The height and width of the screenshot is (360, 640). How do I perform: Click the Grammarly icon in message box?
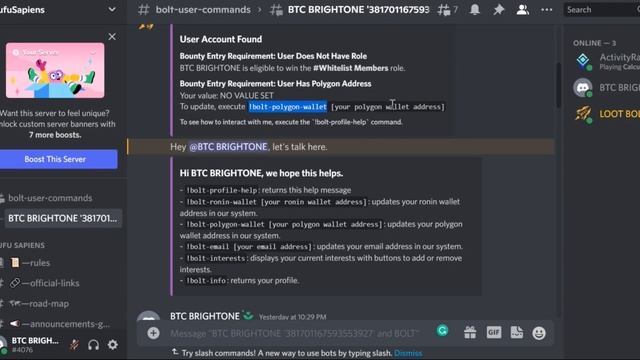click(442, 331)
